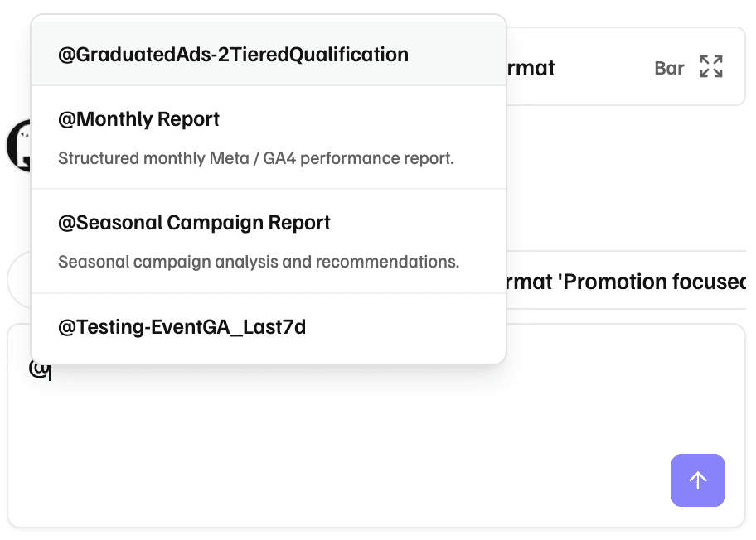Pick the @Seasonal Campaign Report option

point(194,223)
